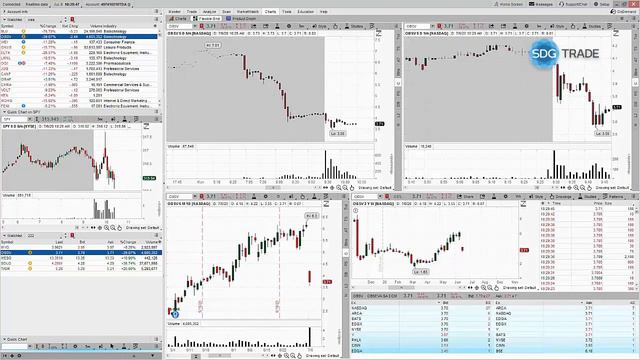Click the SPY symbol field in Quick Chart
640x360 pixels.
(15, 119)
